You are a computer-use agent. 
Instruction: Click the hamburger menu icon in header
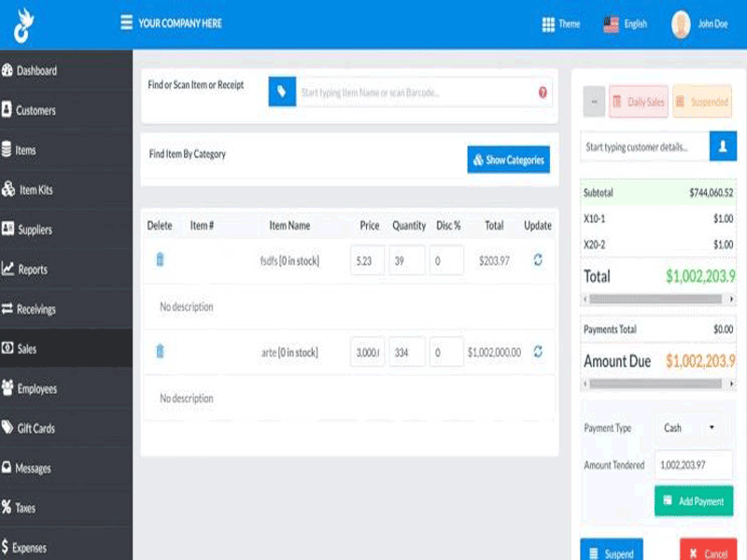pyautogui.click(x=126, y=23)
